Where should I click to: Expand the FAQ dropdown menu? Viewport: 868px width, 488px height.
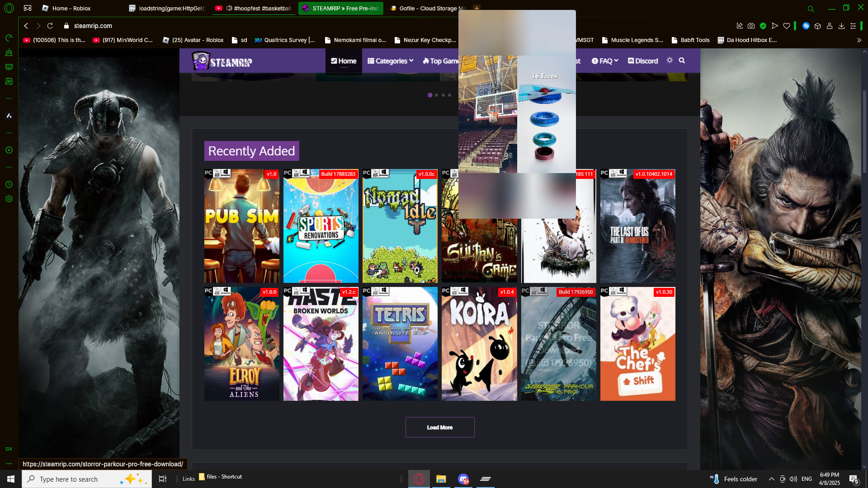[x=605, y=61]
